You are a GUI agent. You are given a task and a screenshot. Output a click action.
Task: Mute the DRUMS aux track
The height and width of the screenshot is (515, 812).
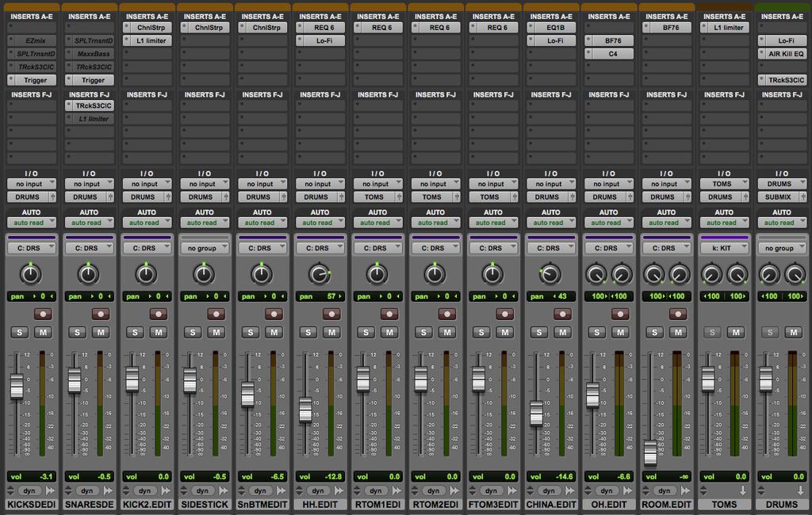click(x=793, y=333)
